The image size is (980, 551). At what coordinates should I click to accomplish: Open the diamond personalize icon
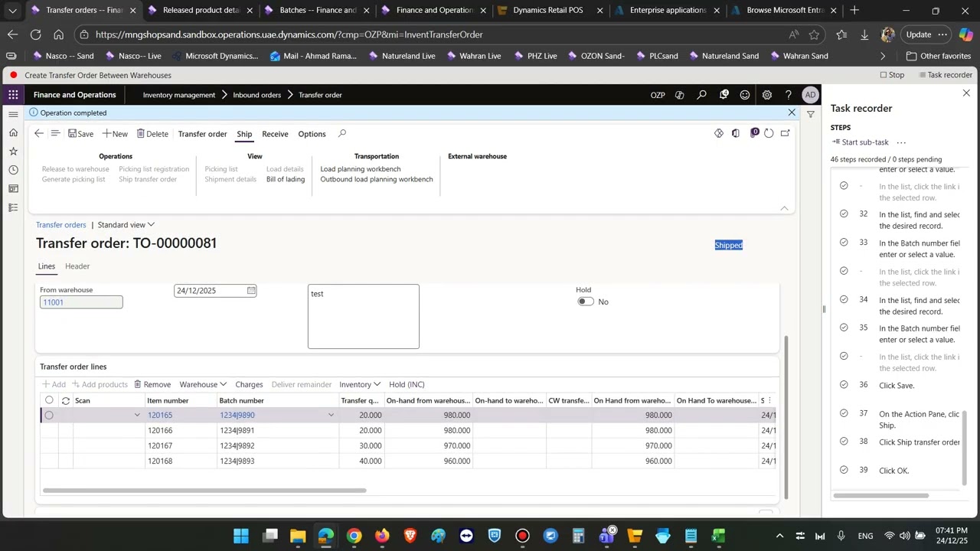719,133
